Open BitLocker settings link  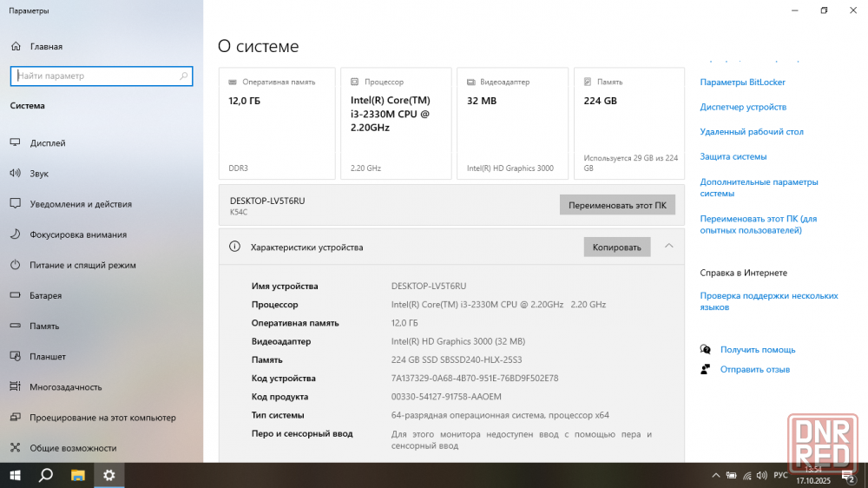742,82
